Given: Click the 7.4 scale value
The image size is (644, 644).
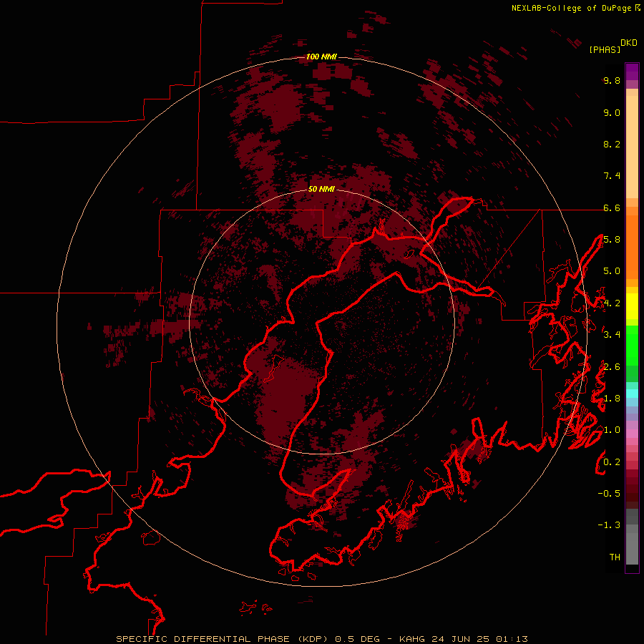Looking at the screenshot, I should (612, 176).
